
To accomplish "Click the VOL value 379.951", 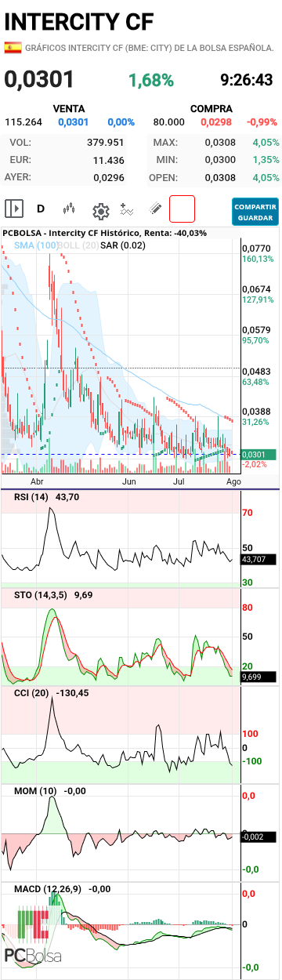I will point(106,143).
